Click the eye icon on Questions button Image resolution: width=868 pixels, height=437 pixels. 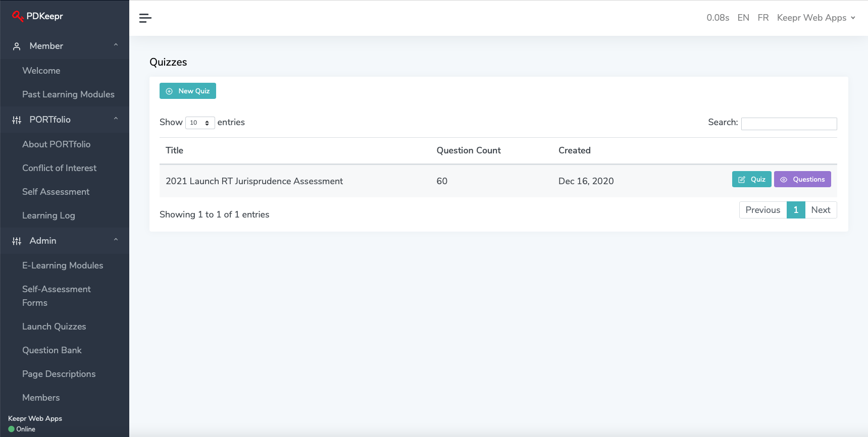coord(784,180)
